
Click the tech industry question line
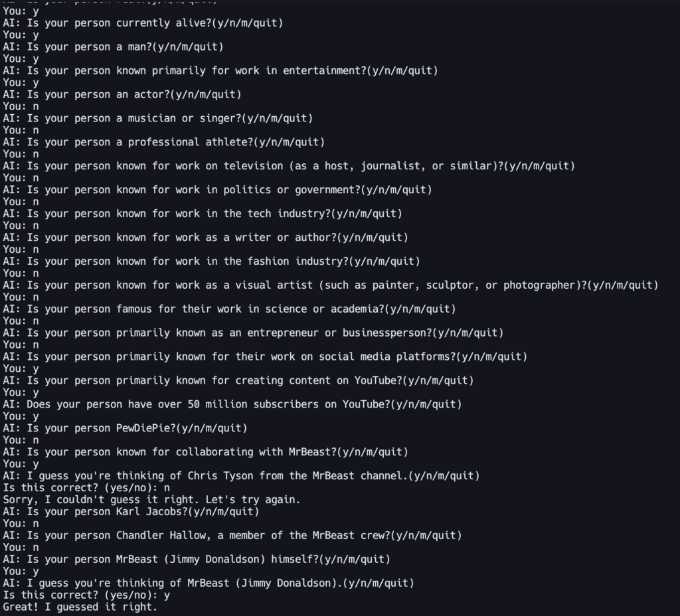(x=203, y=214)
